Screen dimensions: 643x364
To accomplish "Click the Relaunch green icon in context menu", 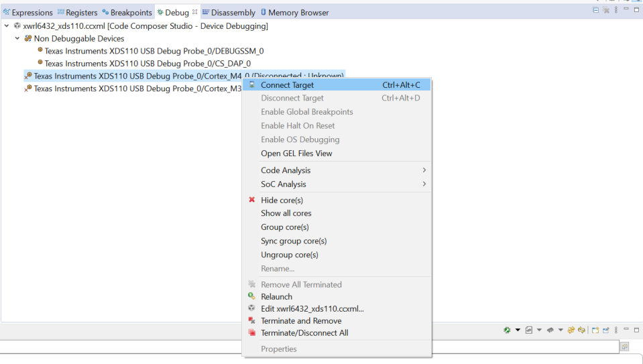I will [252, 296].
